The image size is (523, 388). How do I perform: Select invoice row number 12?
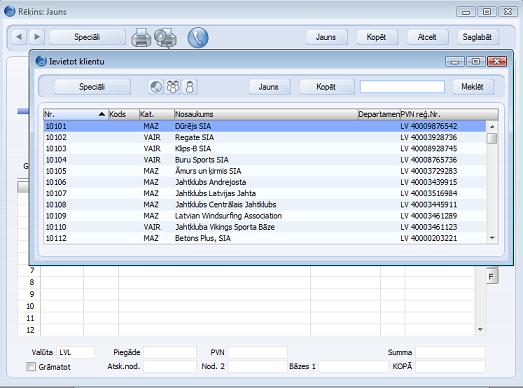(30, 330)
